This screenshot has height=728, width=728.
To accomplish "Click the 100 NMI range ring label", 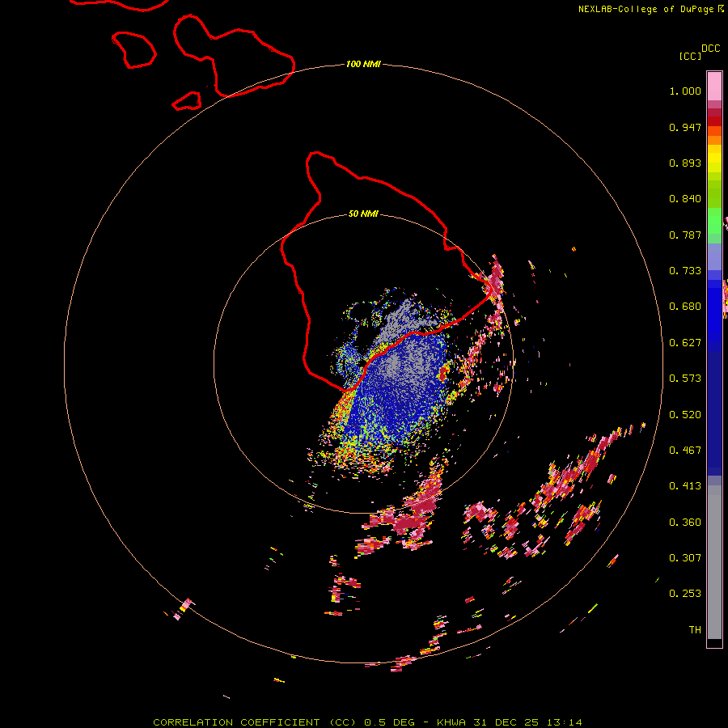I will [363, 64].
